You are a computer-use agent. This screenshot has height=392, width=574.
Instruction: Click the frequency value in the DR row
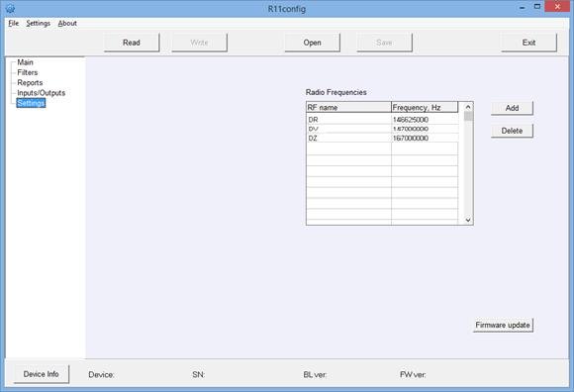tap(425, 120)
